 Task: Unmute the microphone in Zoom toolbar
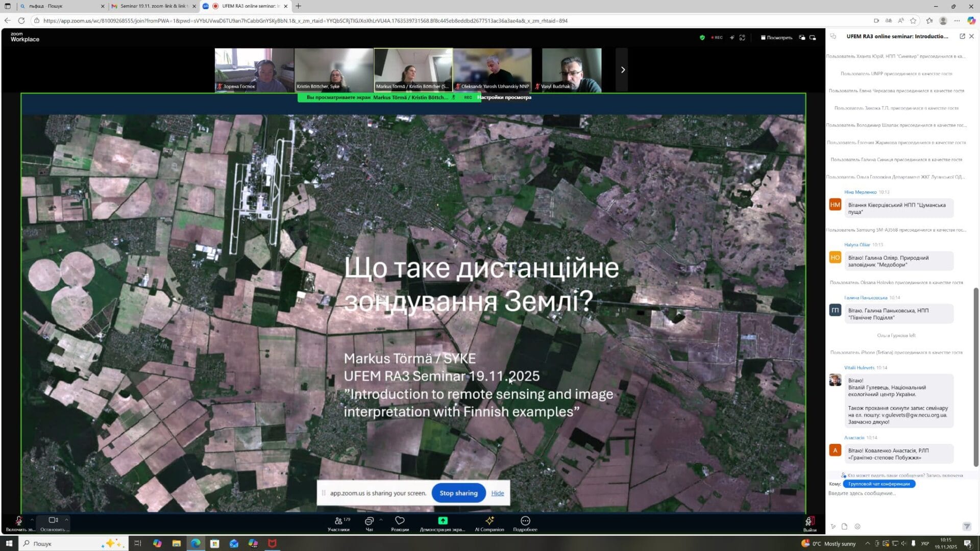(19, 521)
